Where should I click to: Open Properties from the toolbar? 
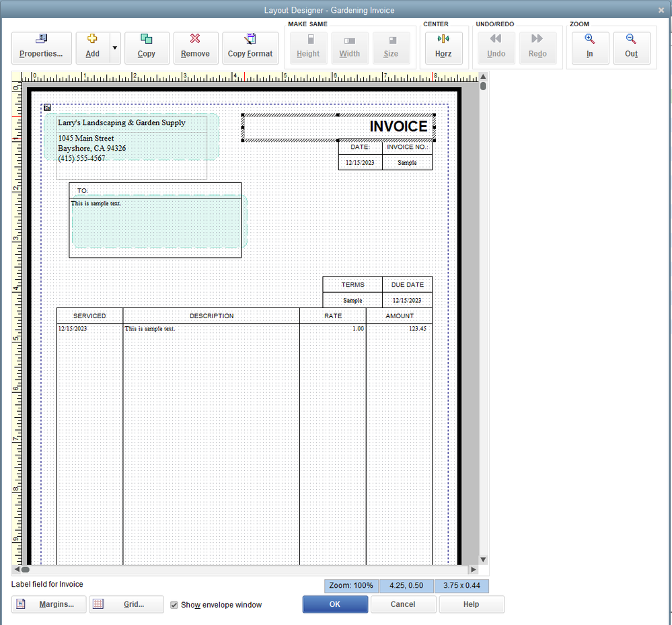(x=41, y=48)
